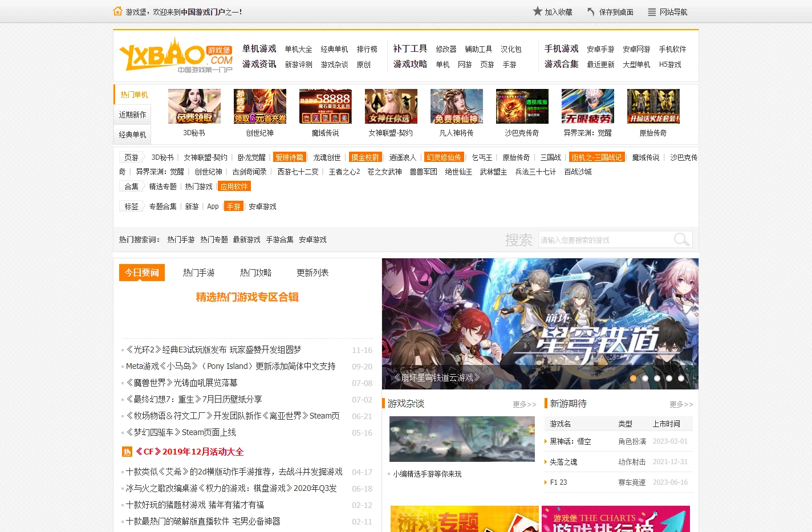Open the 光环2 E3试玩版 news item
Screen dimensions: 812x532
coord(213,350)
